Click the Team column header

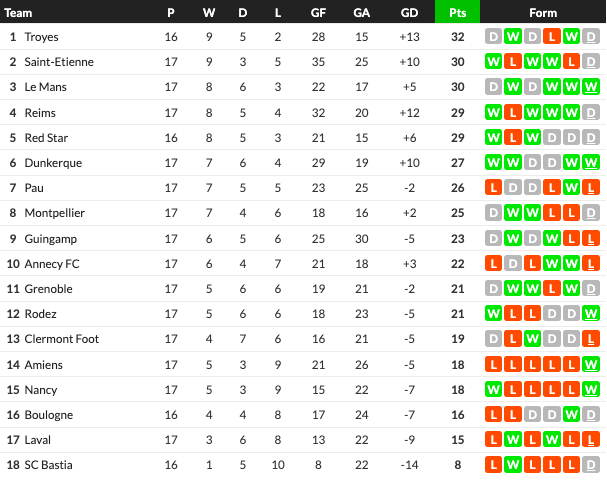(x=18, y=12)
